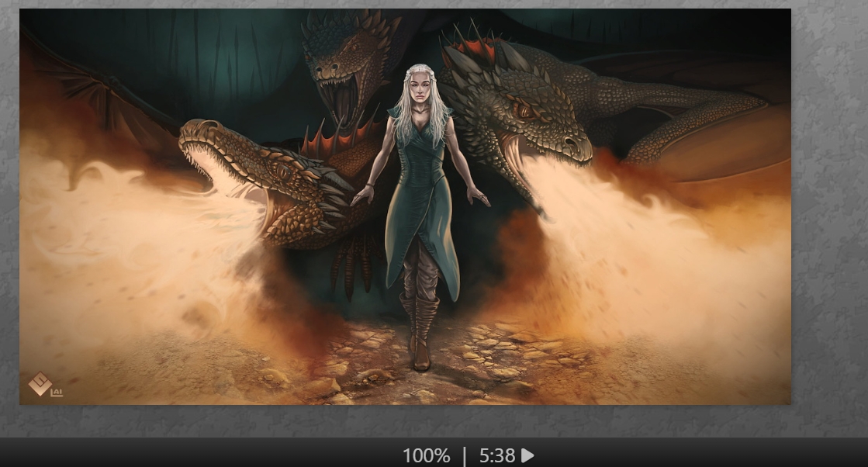Click the vertical separator between zoom and timer
868x467 pixels.
pos(465,455)
